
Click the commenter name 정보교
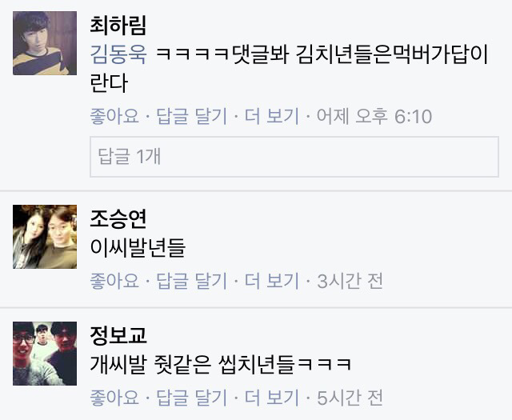tap(118, 335)
